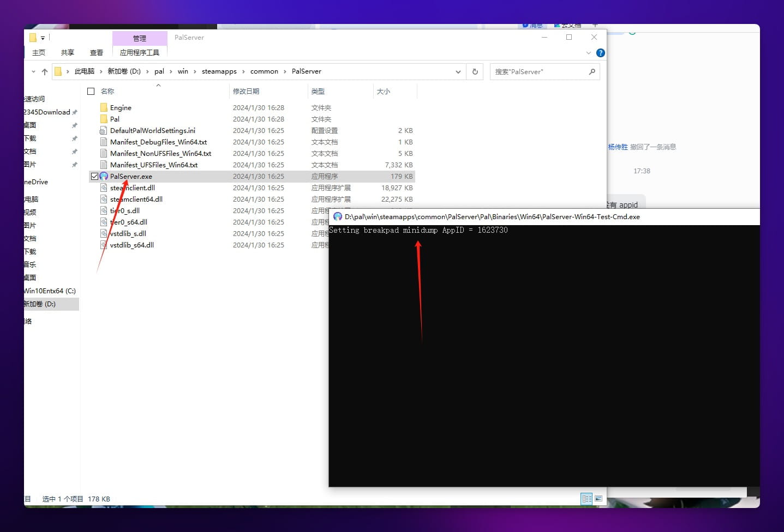Switch to large icons view layout
Image resolution: width=784 pixels, height=532 pixels.
(x=599, y=499)
